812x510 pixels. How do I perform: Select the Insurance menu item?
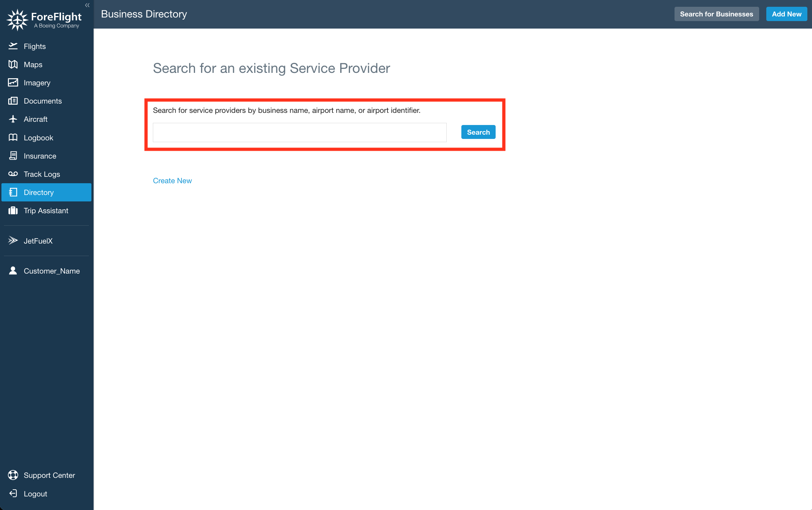coord(46,156)
